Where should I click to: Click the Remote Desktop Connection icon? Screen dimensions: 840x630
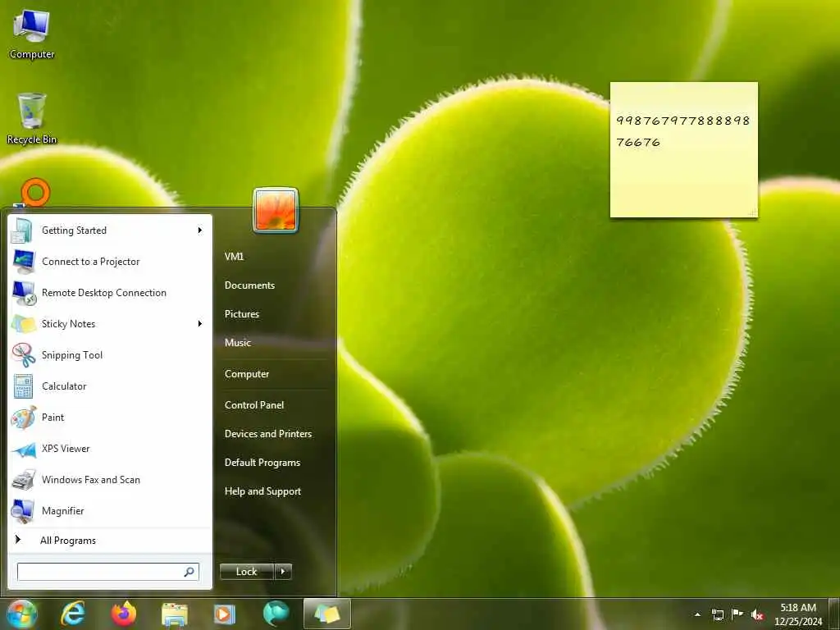point(24,293)
